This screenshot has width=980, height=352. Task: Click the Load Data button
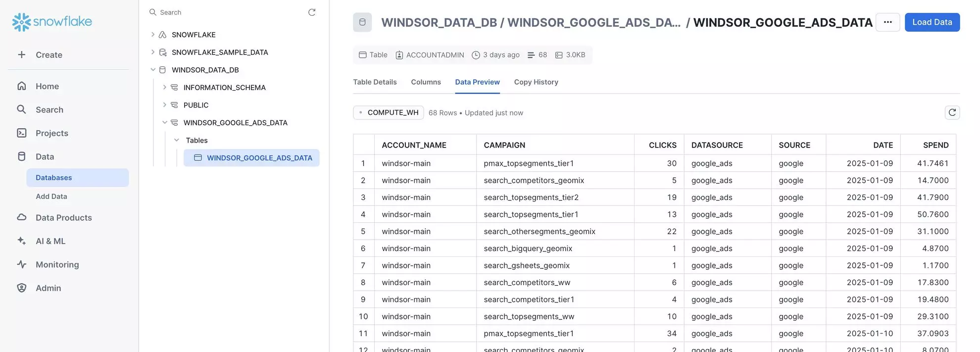[932, 22]
